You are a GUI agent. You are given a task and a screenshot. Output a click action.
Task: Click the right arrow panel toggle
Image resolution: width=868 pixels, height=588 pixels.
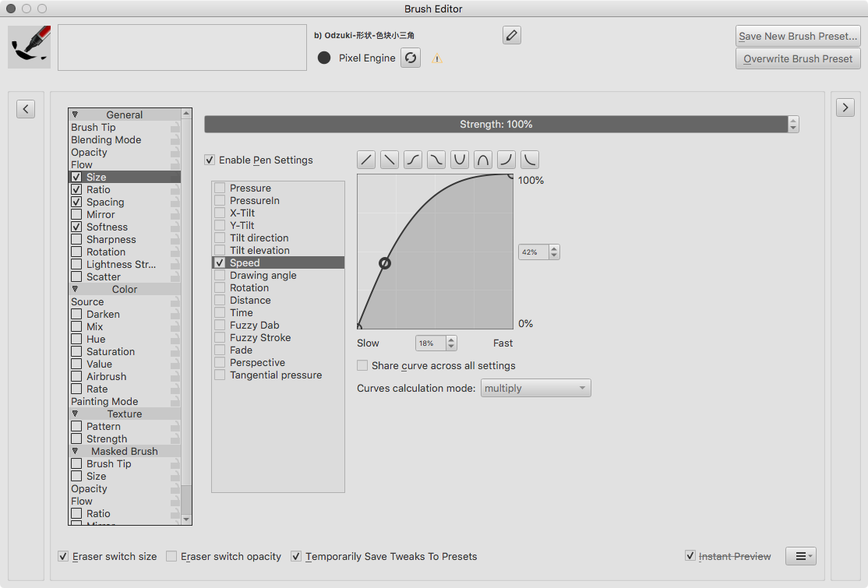click(845, 108)
